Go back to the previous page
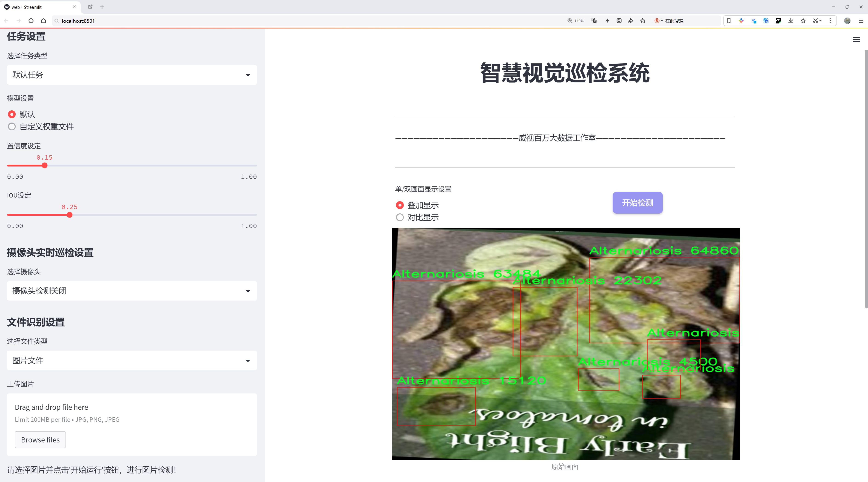Viewport: 868px width, 482px height. tap(6, 21)
